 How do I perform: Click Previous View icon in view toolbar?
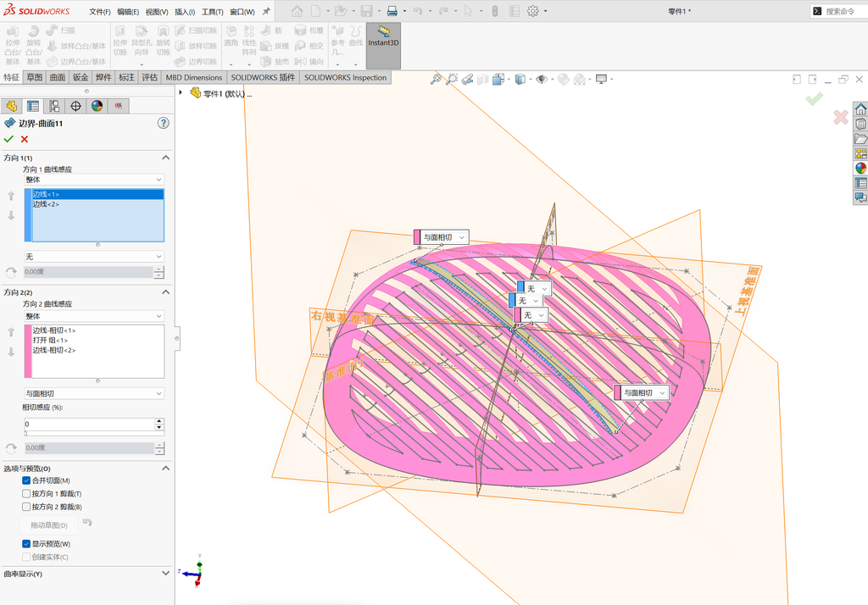pos(467,79)
